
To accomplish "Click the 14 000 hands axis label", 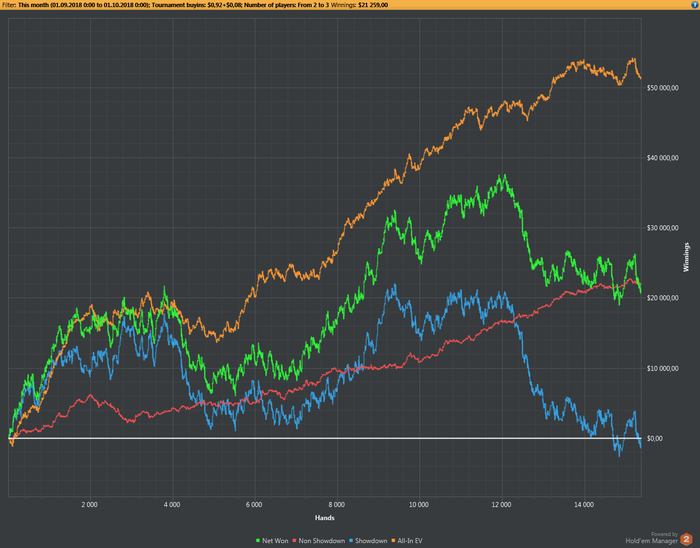I will [x=584, y=505].
